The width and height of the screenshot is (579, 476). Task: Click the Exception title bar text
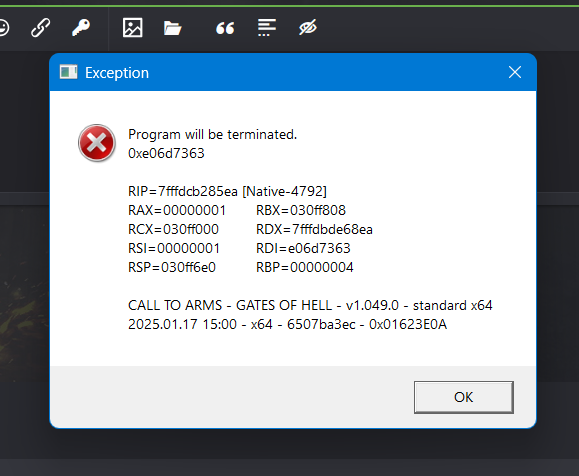pos(117,73)
